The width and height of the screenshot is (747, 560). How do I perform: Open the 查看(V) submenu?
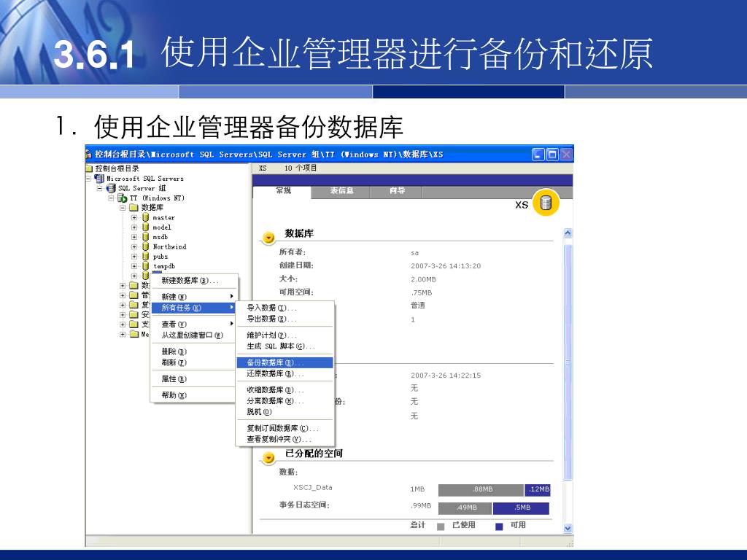pyautogui.click(x=194, y=324)
